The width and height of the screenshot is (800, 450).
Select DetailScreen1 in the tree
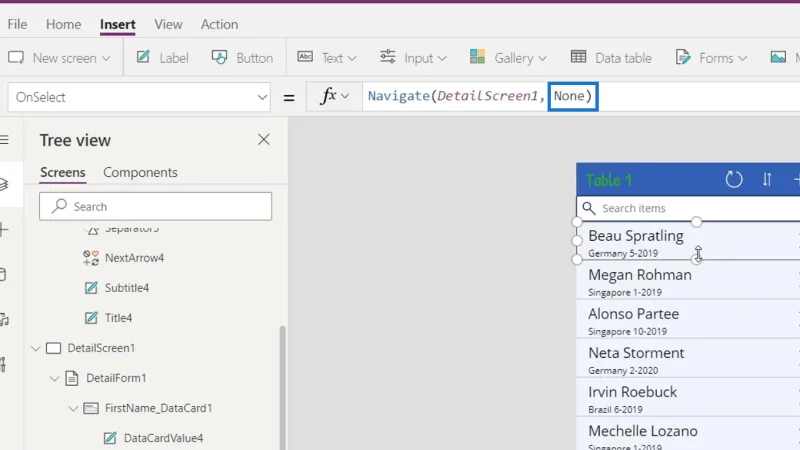pos(101,348)
